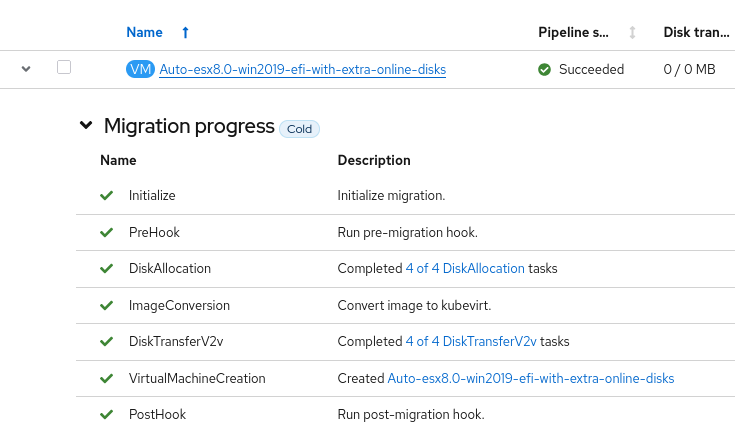The width and height of the screenshot is (735, 430).
Task: Collapse the VM row details chevron
Action: (26, 69)
